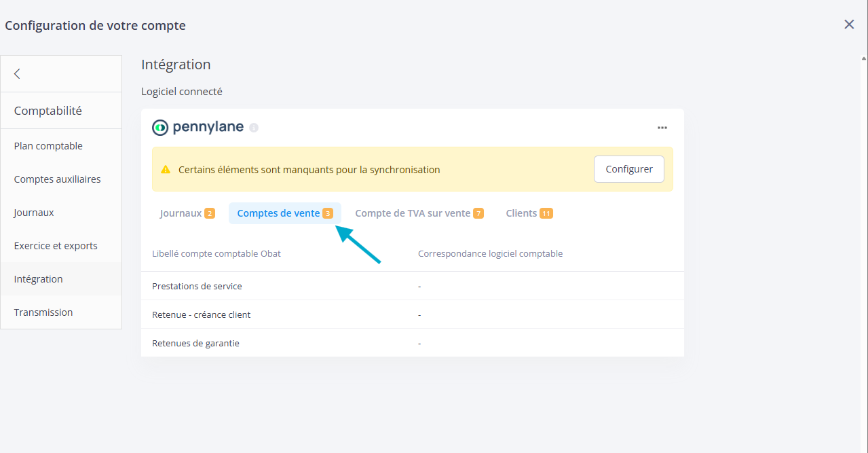Open the Transmission menu item

click(43, 312)
